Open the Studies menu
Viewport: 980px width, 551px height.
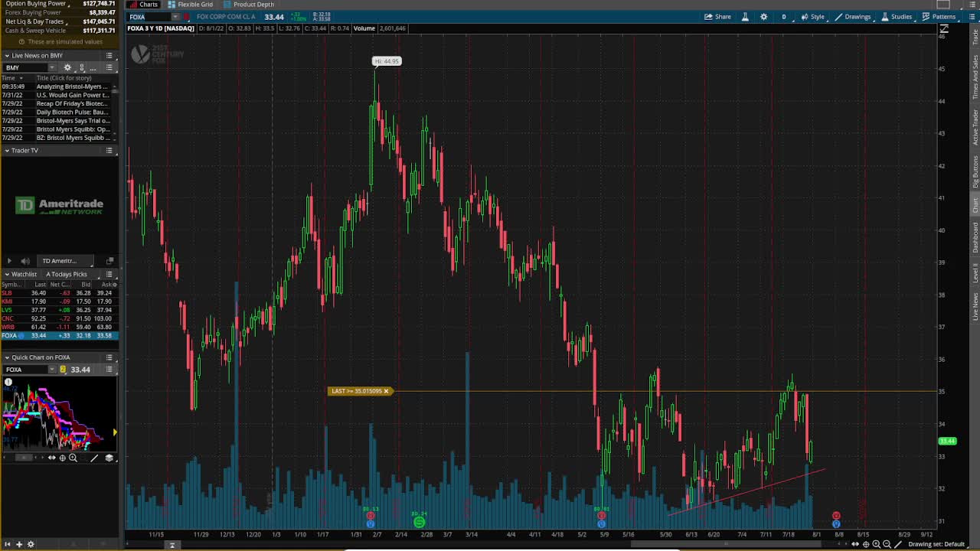point(897,17)
